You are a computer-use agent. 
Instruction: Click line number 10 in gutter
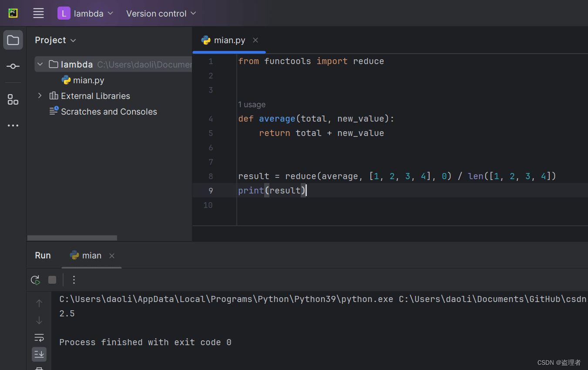coord(208,205)
